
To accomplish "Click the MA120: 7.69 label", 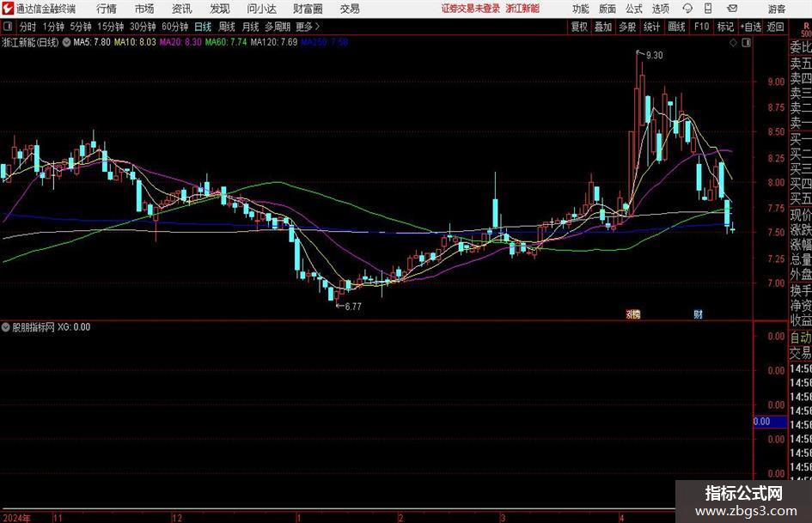I will pos(274,42).
